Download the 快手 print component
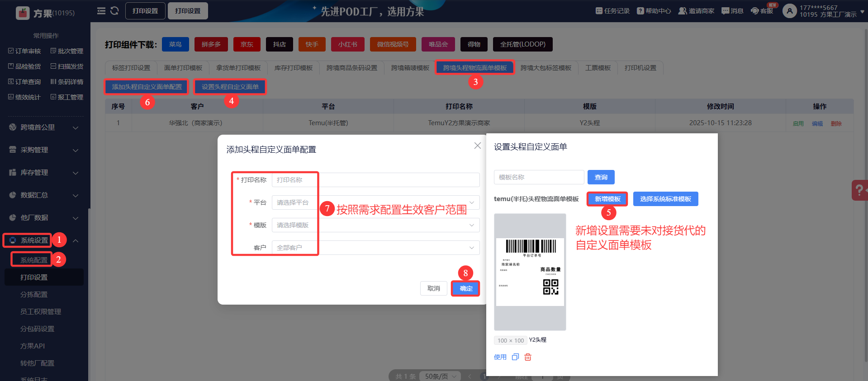 coord(312,44)
